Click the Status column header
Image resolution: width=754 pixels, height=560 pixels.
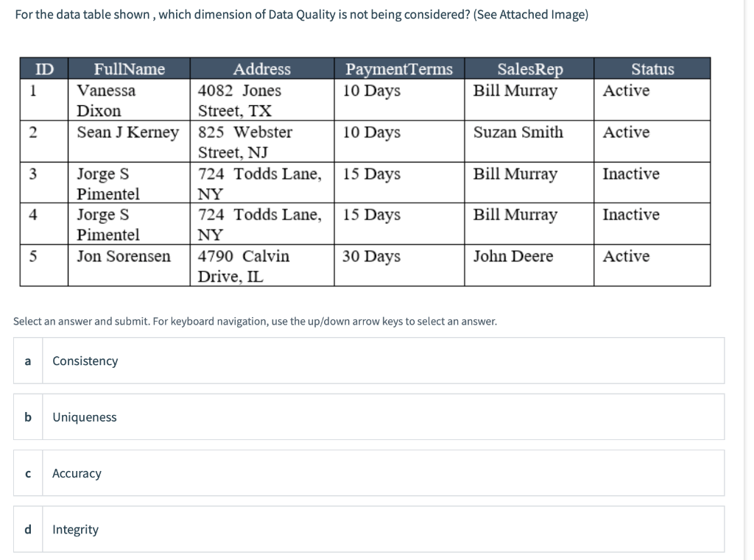coord(652,69)
